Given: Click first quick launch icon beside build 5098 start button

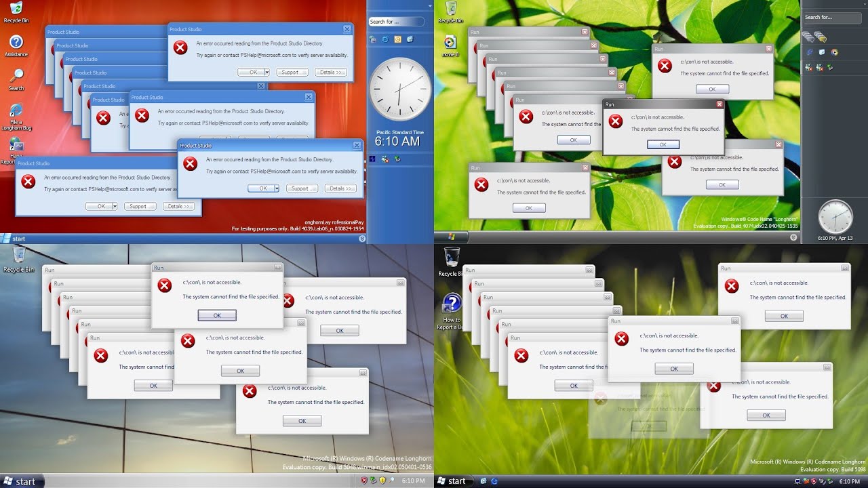Looking at the screenshot, I should [482, 481].
